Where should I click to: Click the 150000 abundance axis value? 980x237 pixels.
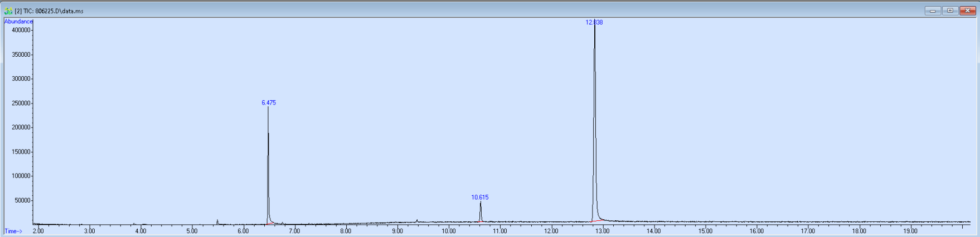(x=21, y=151)
